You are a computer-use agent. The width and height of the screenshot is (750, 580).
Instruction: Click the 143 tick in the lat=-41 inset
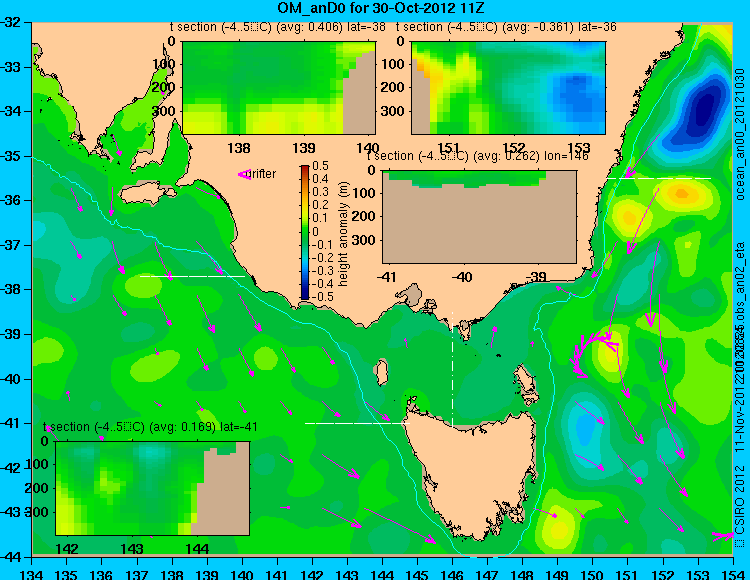(x=132, y=549)
